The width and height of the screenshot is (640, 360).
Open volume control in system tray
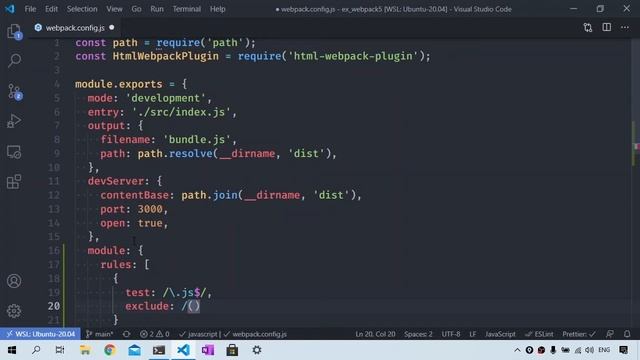pyautogui.click(x=590, y=350)
